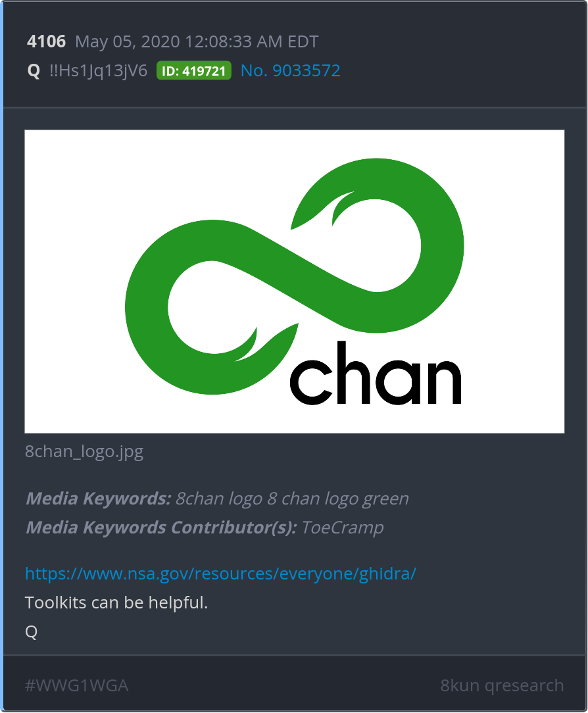The image size is (588, 713).
Task: Click the green infinity symbol in logo
Action: click(x=294, y=276)
